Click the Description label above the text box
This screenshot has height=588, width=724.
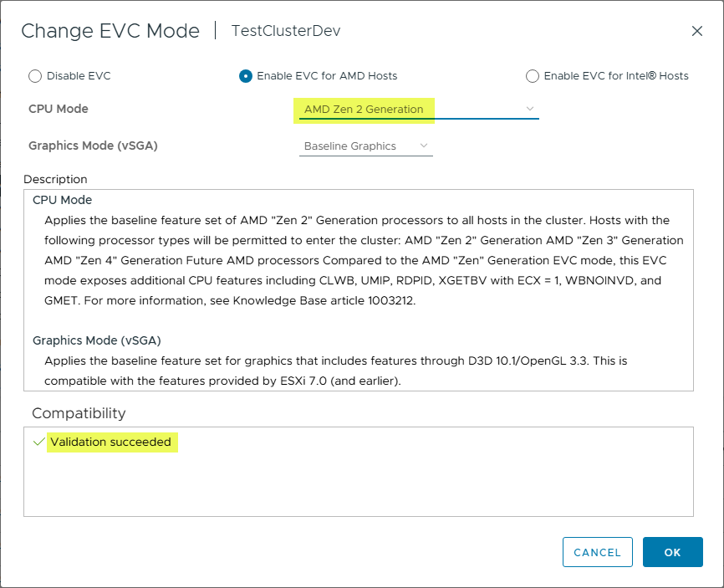pos(55,179)
